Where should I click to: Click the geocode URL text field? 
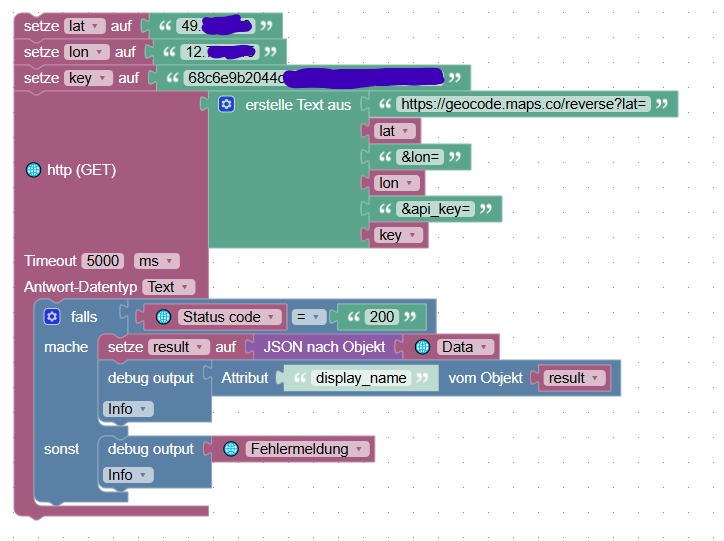click(523, 104)
